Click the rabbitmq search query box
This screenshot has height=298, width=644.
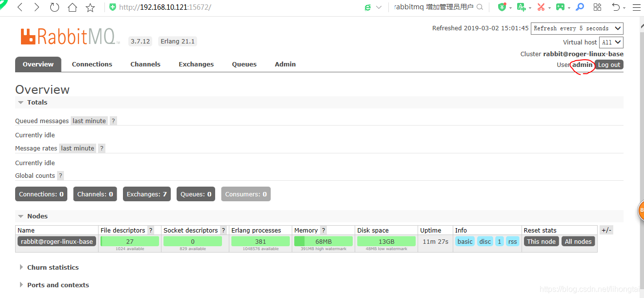[x=434, y=7]
